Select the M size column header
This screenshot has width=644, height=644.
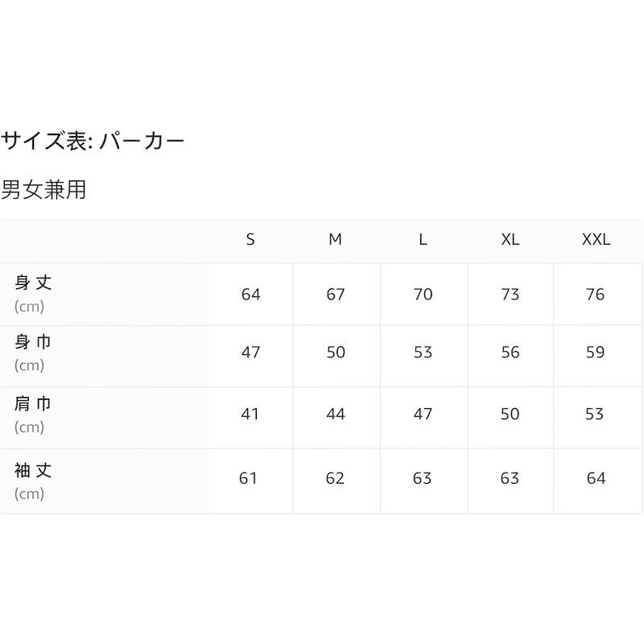click(x=336, y=240)
